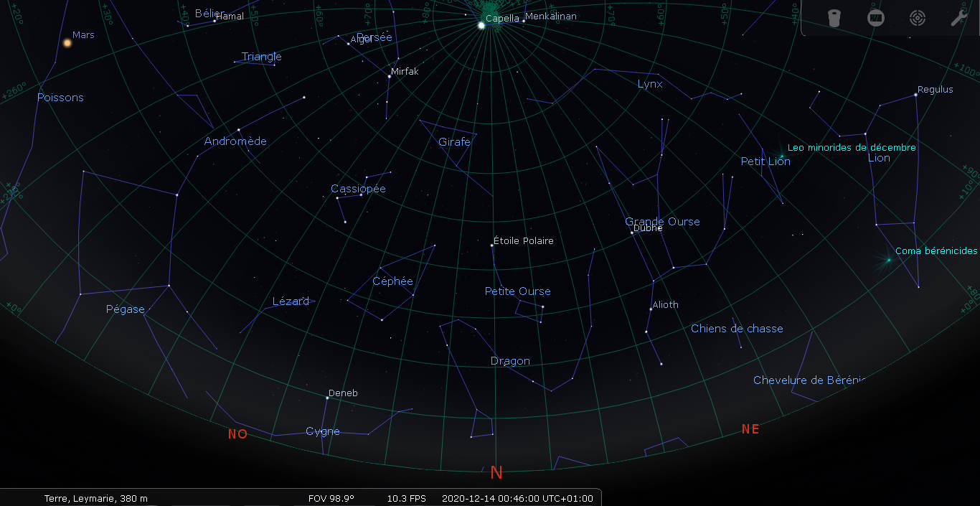
Task: Select the Petit Lion constellation label
Action: [x=765, y=161]
